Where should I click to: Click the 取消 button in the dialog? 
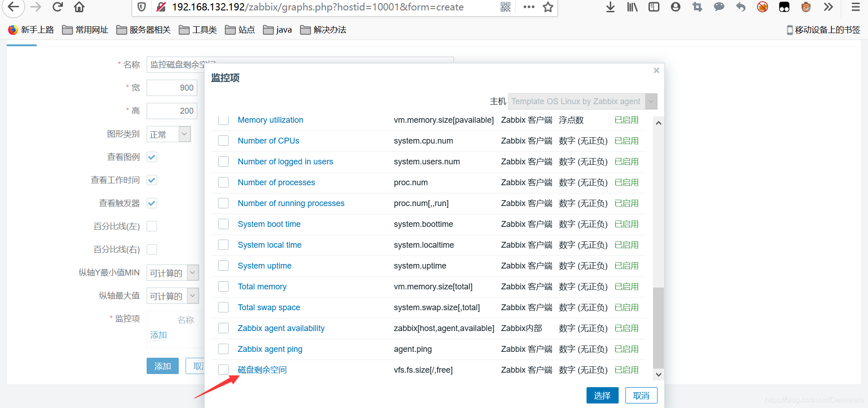point(641,395)
